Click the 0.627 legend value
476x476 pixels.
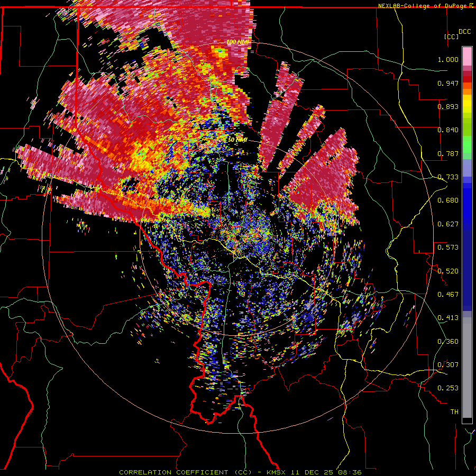coord(448,224)
